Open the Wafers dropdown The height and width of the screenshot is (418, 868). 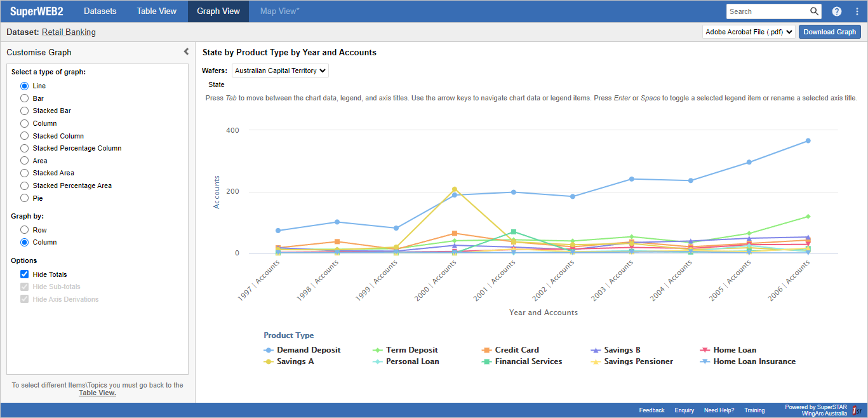[x=279, y=71]
